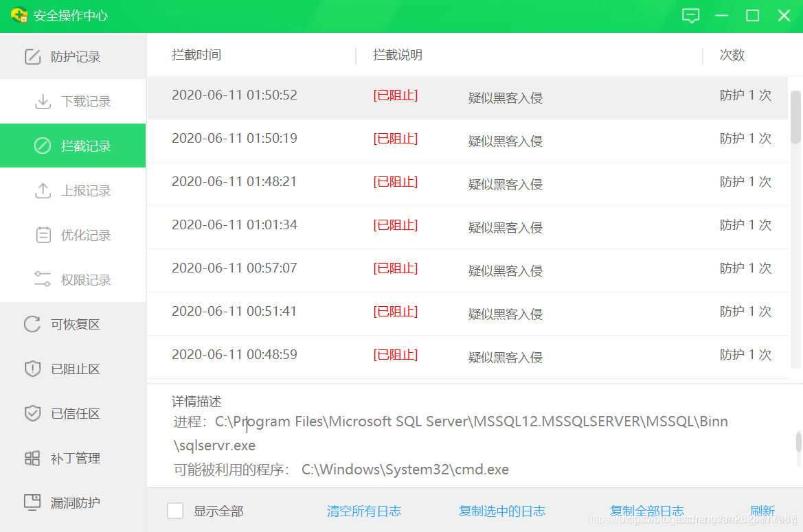
Task: Switch to 上报记录 tab
Action: click(x=73, y=190)
